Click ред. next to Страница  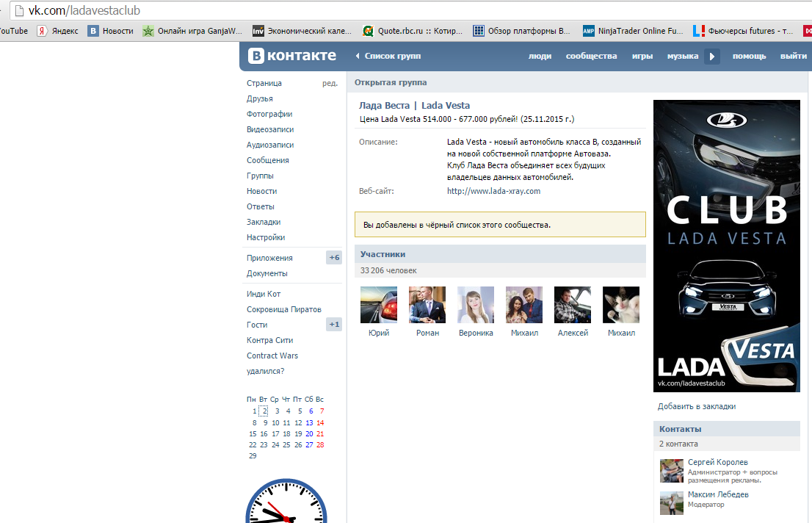click(x=330, y=83)
